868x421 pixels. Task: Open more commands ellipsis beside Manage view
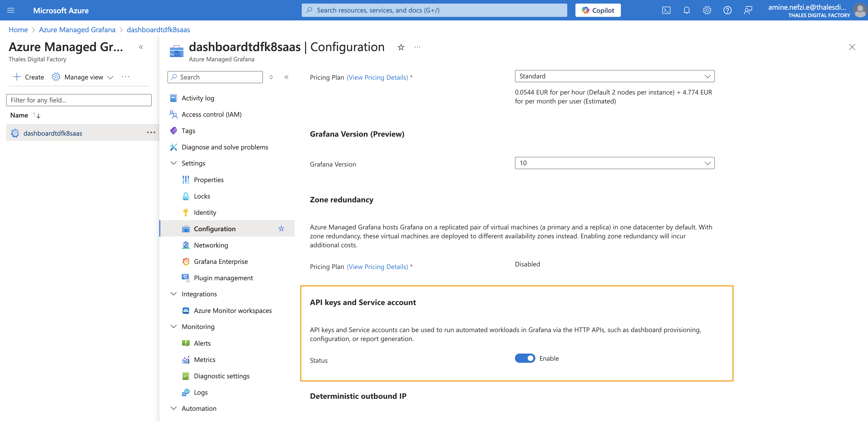[125, 77]
